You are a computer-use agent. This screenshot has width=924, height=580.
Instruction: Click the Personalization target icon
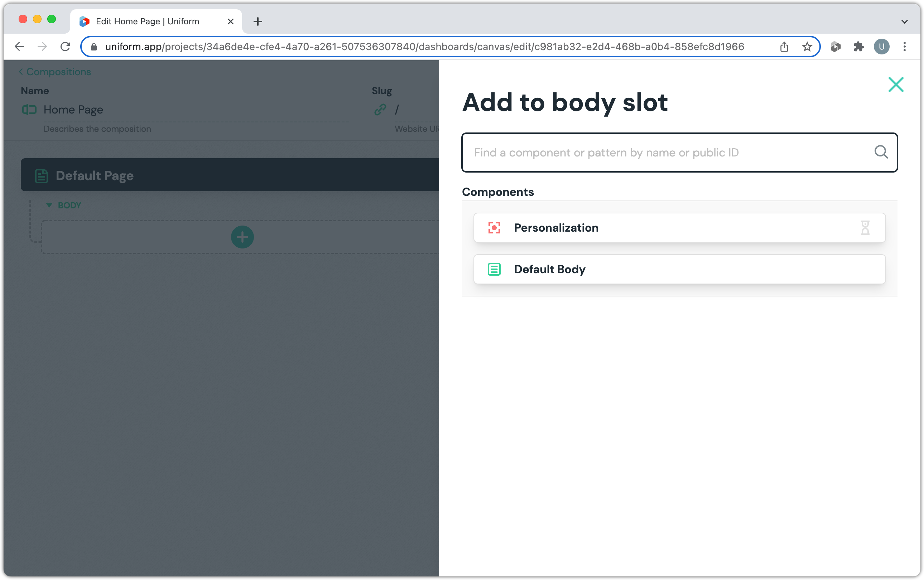tap(494, 228)
